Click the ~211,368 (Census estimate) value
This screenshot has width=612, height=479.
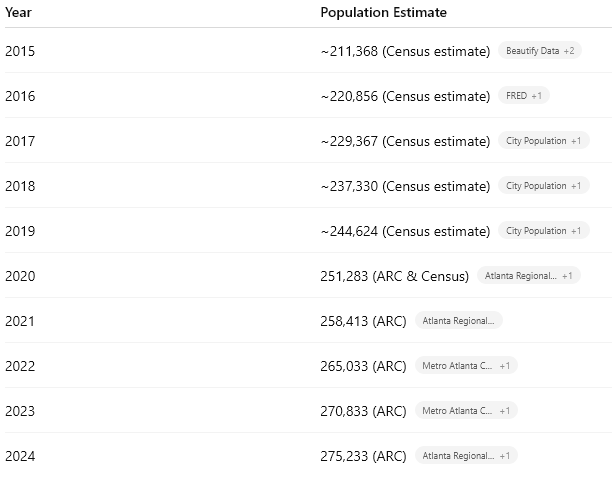(x=405, y=51)
